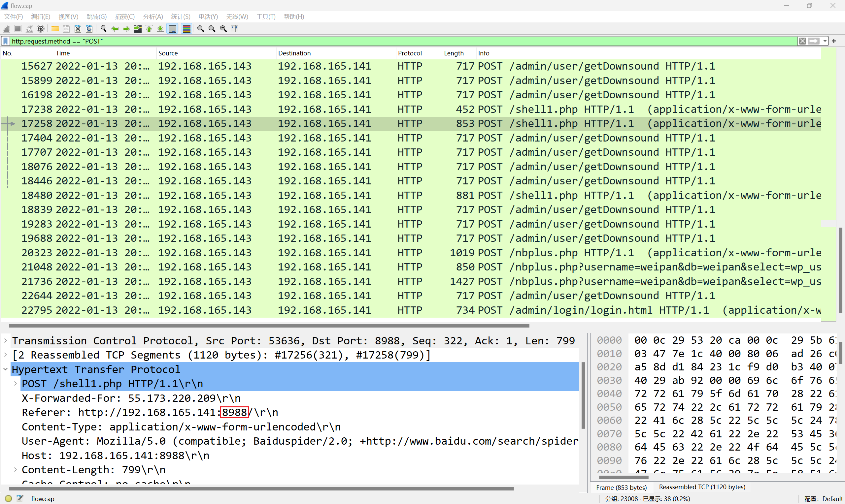This screenshot has height=504, width=845.
Task: Add a display filter button with plus
Action: tap(833, 41)
